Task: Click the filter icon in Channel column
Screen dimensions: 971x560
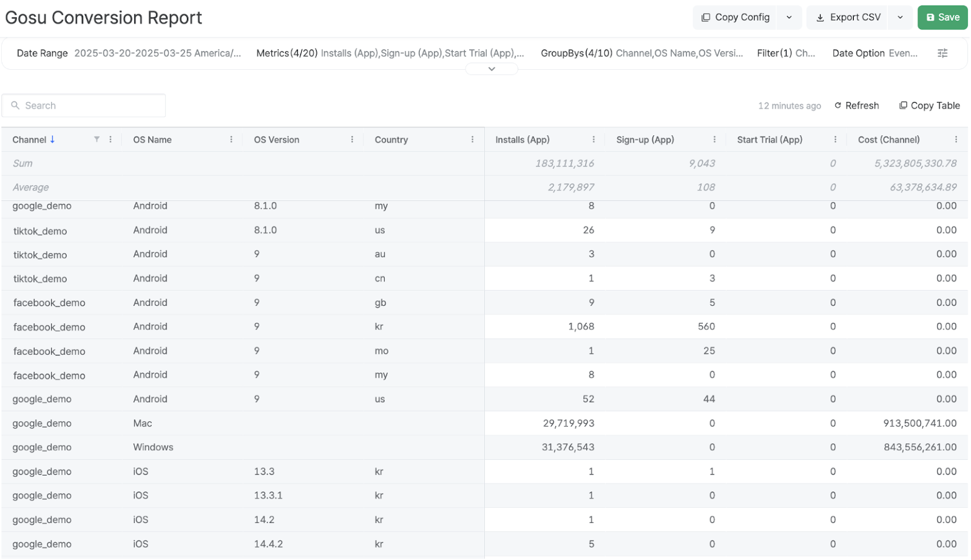Action: tap(96, 140)
